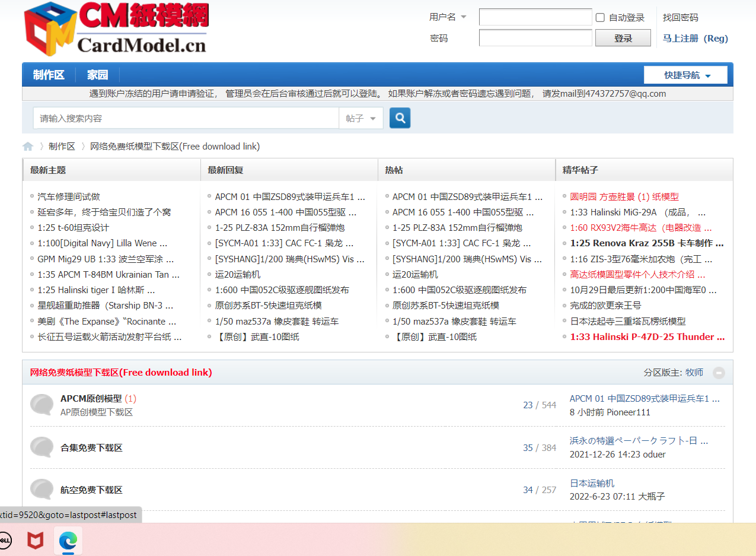Select the 热帖 column header
This screenshot has height=556, width=756.
[394, 170]
